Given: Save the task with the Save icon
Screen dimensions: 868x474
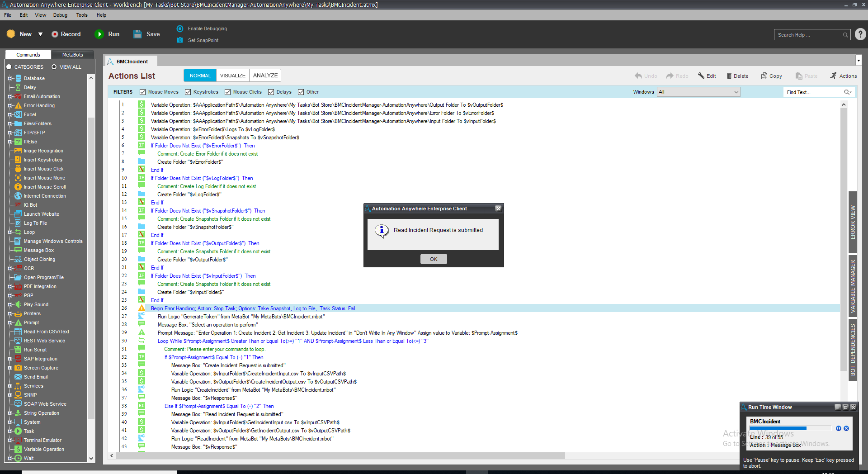Looking at the screenshot, I should coord(137,34).
